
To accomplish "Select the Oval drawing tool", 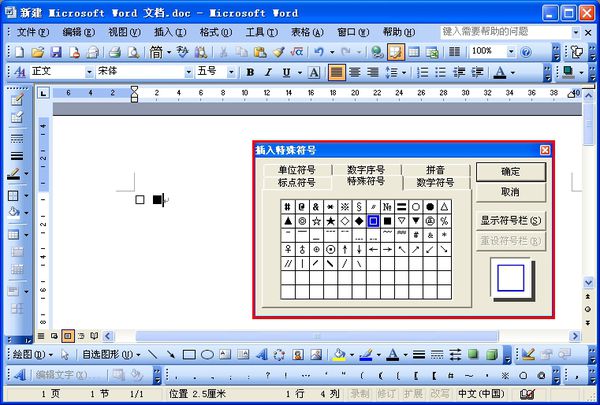I will point(207,355).
